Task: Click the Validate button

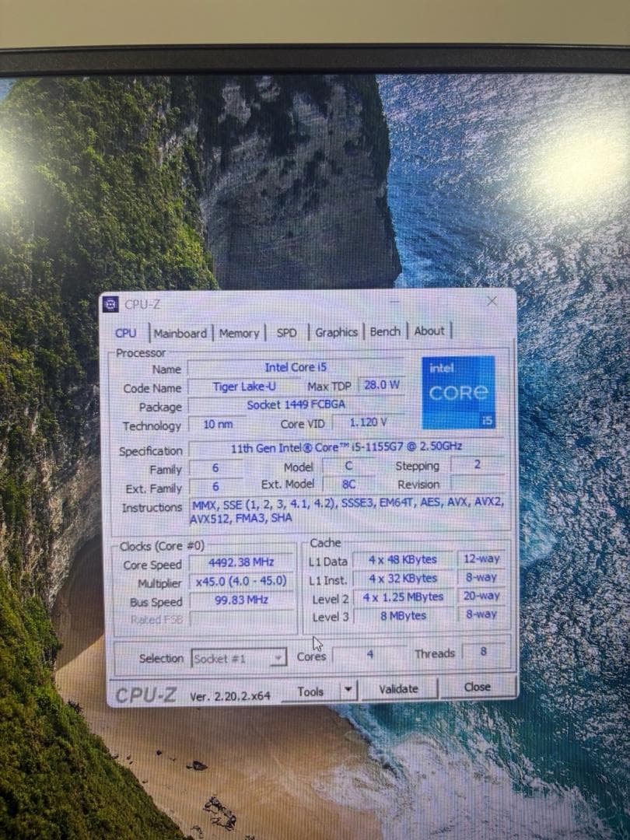Action: tap(398, 689)
